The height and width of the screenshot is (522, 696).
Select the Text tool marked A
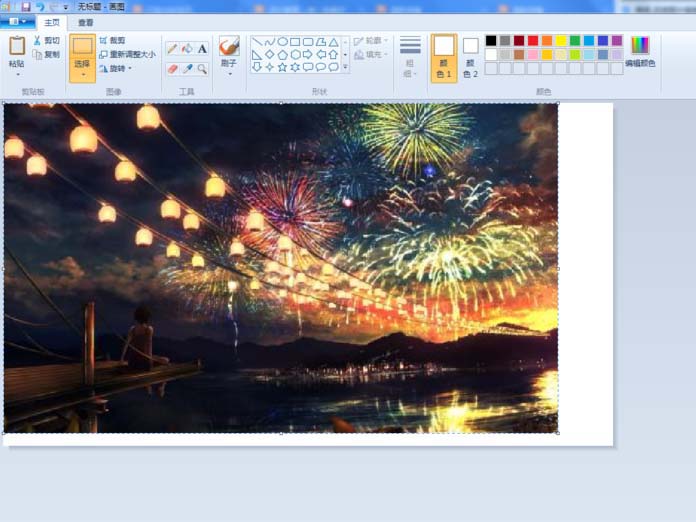202,48
